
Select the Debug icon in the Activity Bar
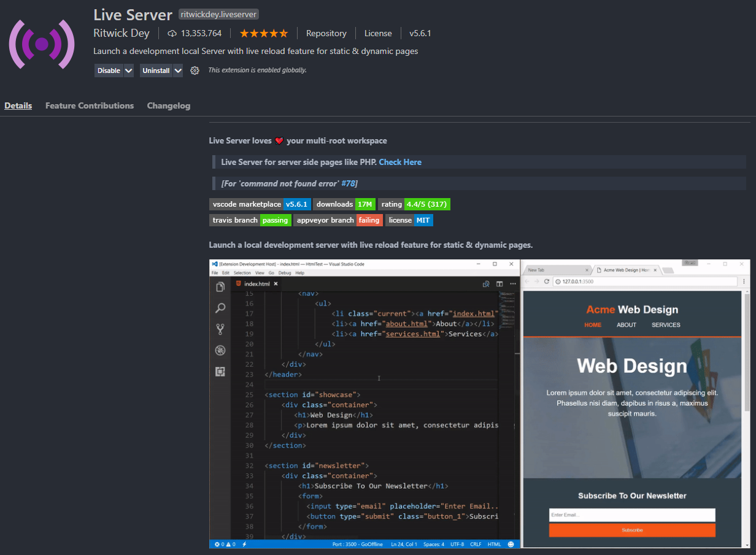click(221, 350)
